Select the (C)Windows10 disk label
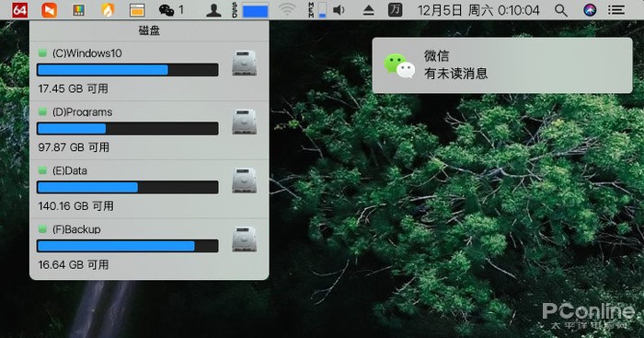644x338 pixels. pyautogui.click(x=87, y=53)
